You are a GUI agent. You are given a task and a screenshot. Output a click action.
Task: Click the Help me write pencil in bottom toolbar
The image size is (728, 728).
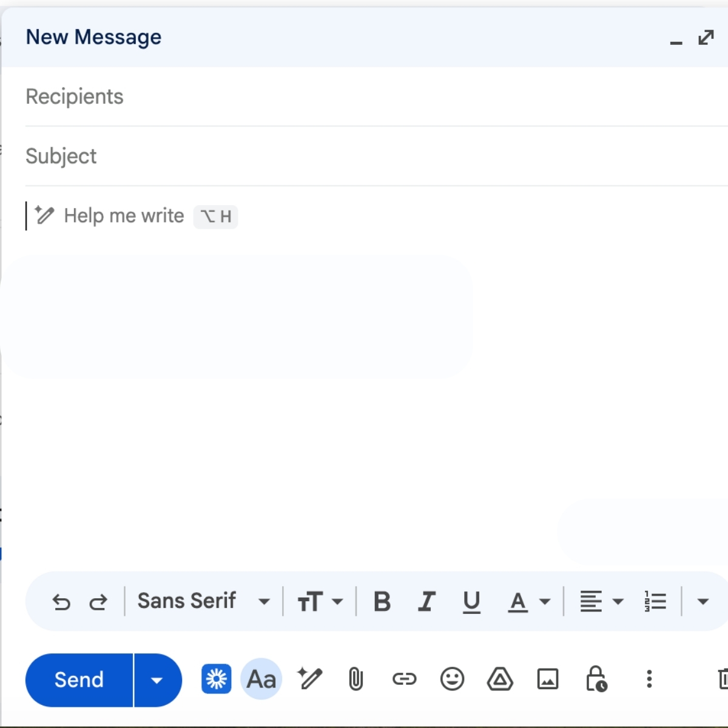[x=309, y=678]
